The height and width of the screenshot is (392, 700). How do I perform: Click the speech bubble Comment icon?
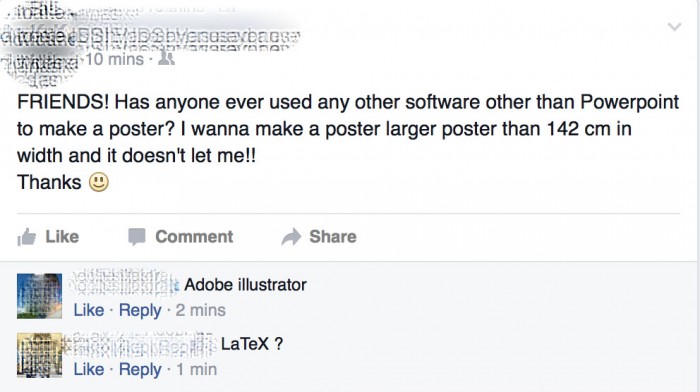pyautogui.click(x=137, y=237)
